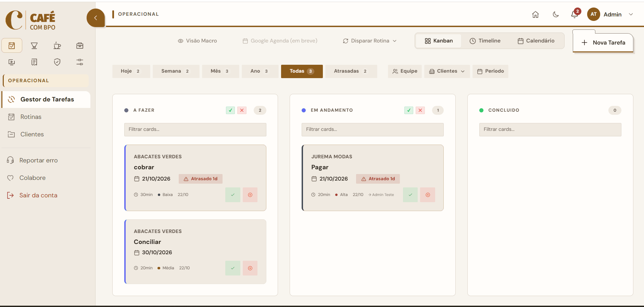This screenshot has width=644, height=307.
Task: Focus Filtrar cards field in A Fazer
Action: (x=195, y=130)
